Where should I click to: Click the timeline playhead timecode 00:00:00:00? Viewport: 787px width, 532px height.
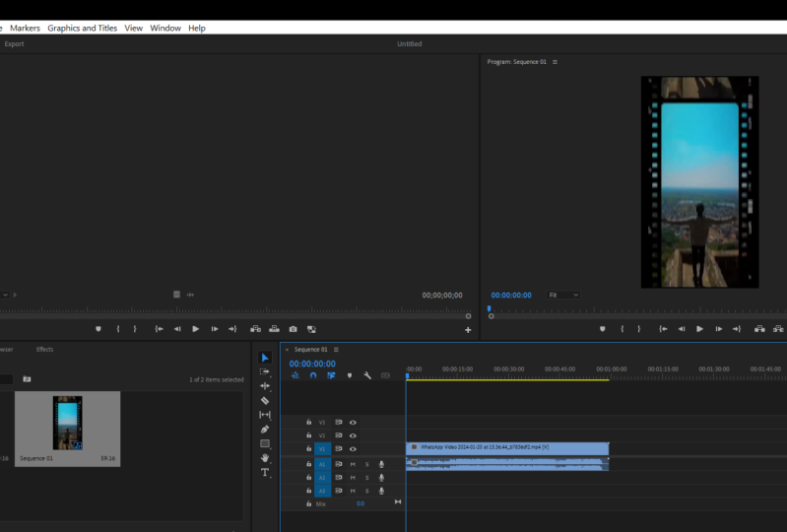pyautogui.click(x=312, y=364)
